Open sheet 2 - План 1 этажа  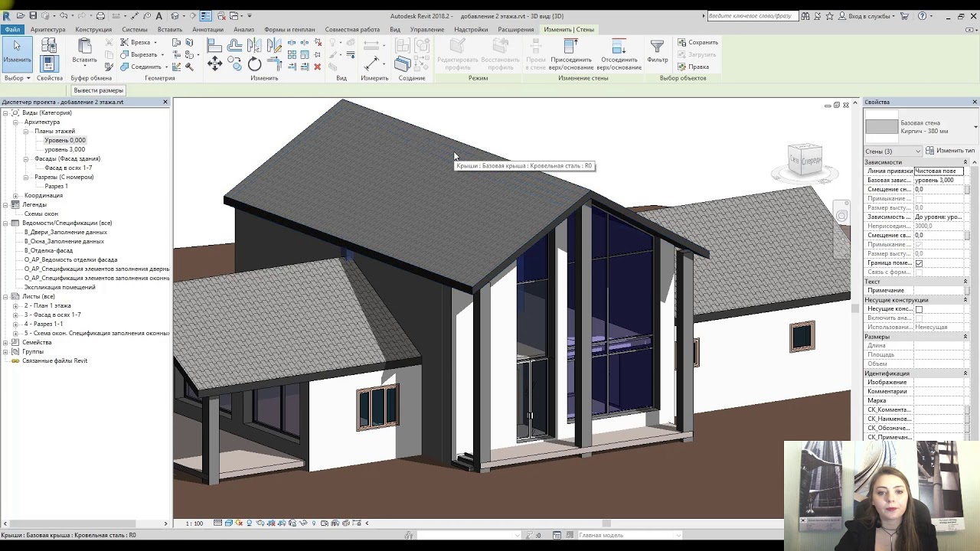click(47, 306)
